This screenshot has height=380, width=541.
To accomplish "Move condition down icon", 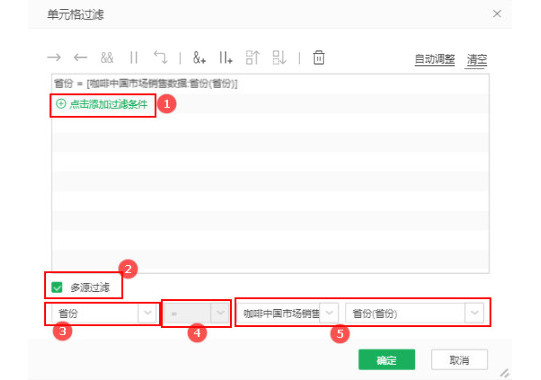I will [279, 57].
